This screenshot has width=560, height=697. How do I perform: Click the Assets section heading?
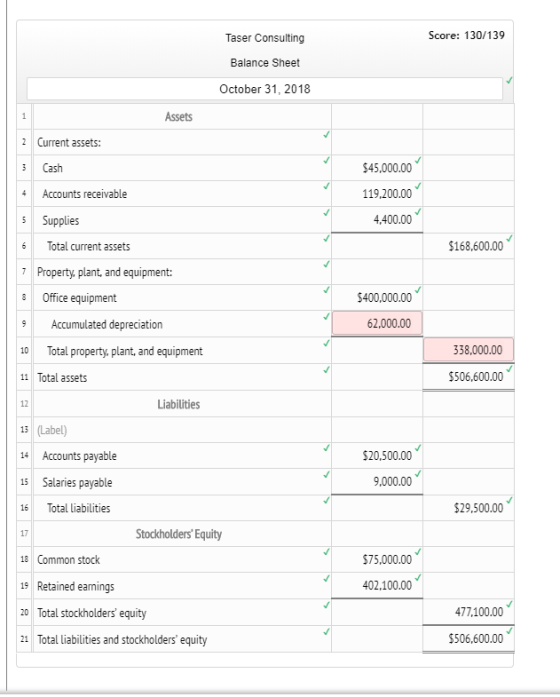click(179, 117)
